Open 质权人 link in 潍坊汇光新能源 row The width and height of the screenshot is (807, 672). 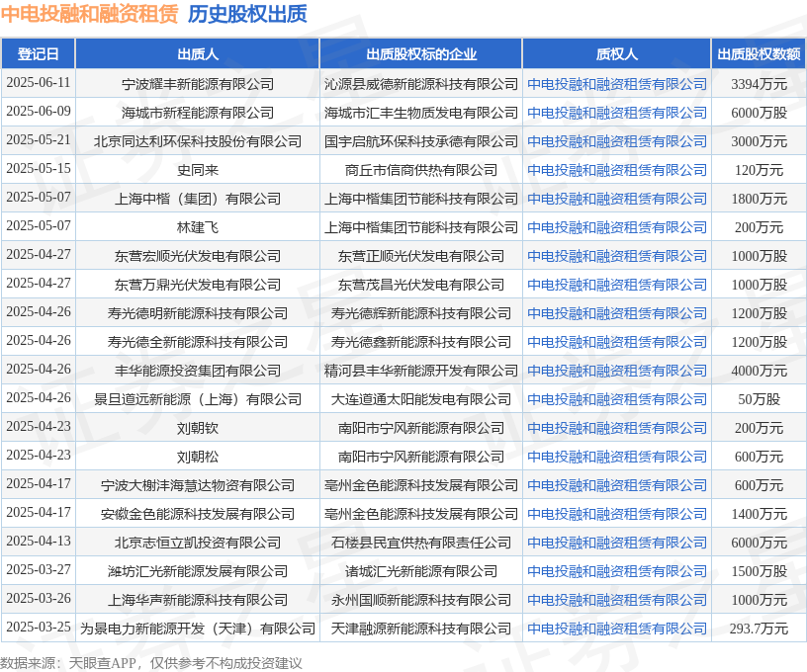tap(616, 571)
